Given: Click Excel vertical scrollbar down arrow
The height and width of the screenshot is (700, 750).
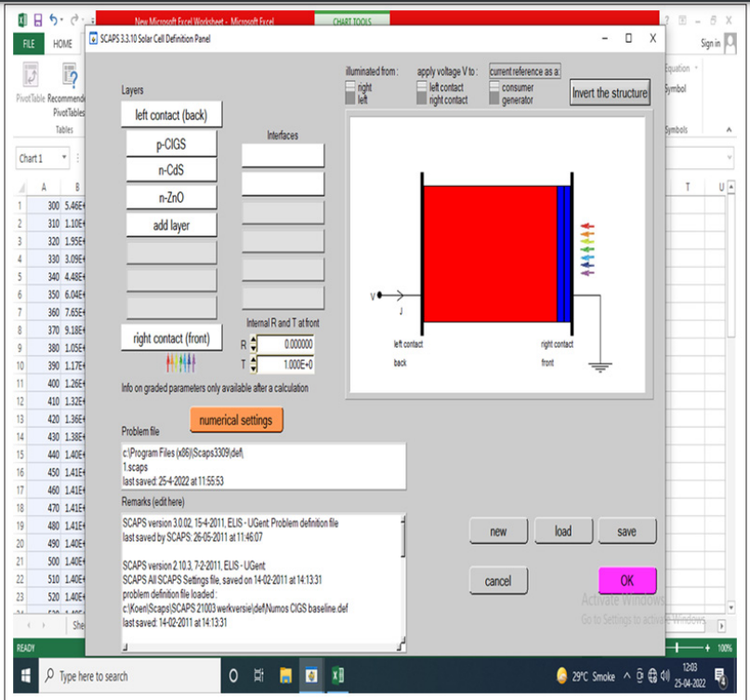Looking at the screenshot, I should point(730,608).
